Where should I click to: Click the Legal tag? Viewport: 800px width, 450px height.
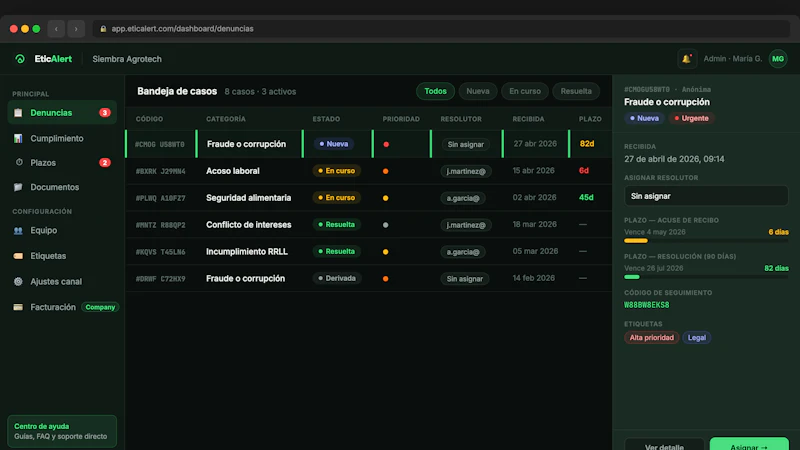(696, 338)
